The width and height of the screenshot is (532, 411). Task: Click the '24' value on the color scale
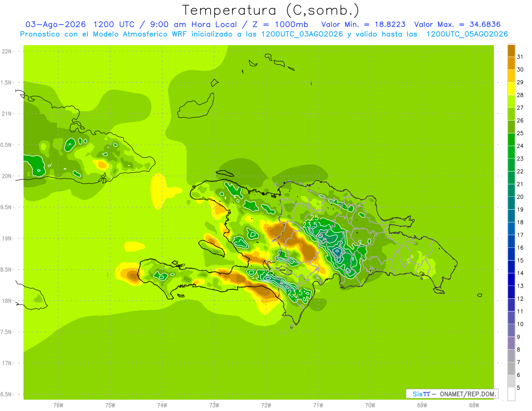(520, 146)
